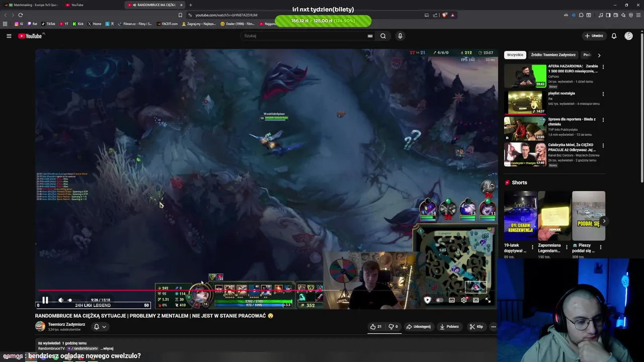Open the YouTube notifications bell

pos(614,36)
